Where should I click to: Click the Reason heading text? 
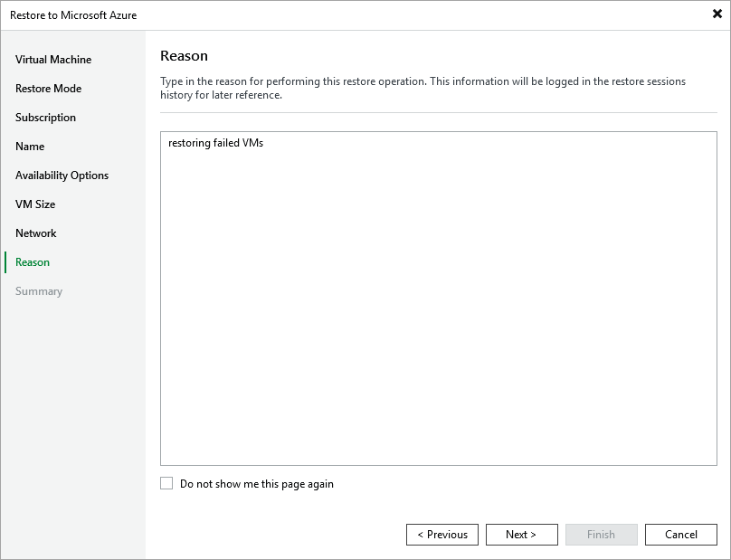click(184, 55)
